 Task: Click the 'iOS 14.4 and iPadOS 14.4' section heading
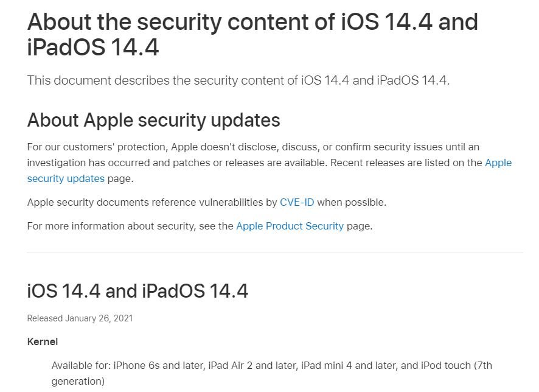pyautogui.click(x=137, y=291)
